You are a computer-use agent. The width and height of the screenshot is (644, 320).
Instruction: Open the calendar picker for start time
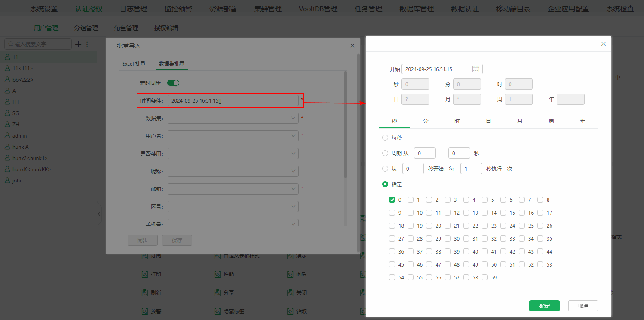point(476,69)
